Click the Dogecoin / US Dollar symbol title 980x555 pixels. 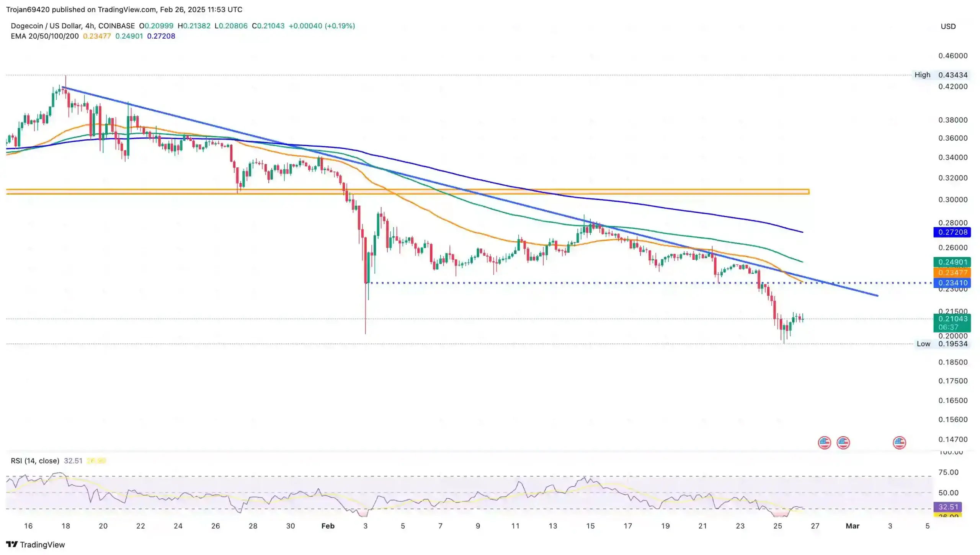(x=73, y=26)
